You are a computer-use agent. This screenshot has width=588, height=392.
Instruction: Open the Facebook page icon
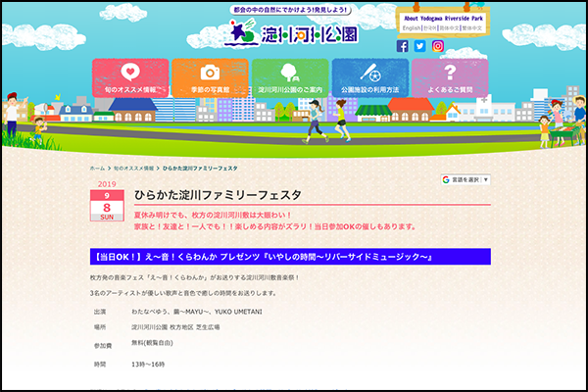coord(403,46)
